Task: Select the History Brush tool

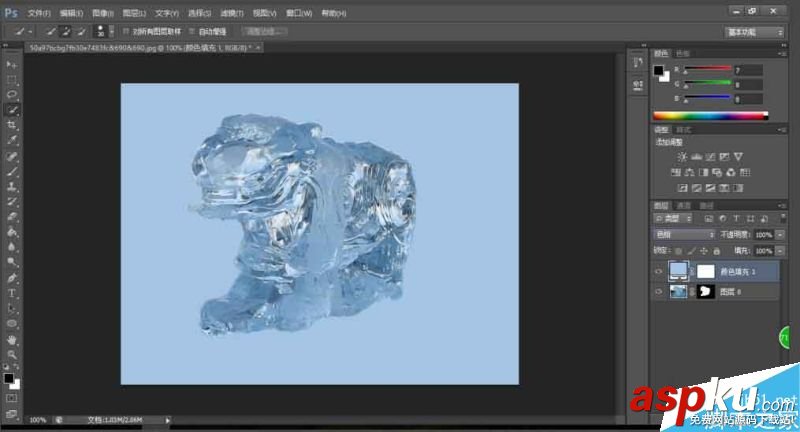Action: tap(12, 201)
